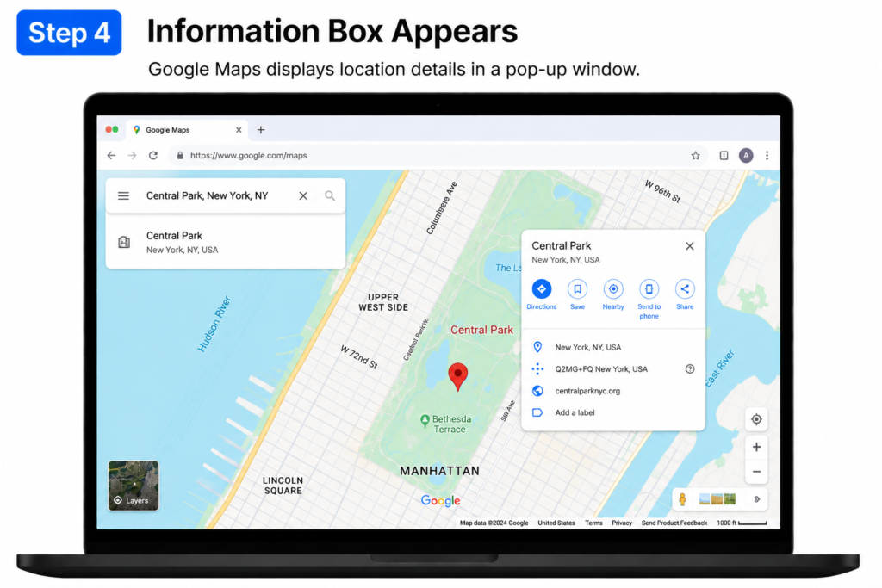Click United States footer link
This screenshot has width=882, height=588.
[x=556, y=523]
